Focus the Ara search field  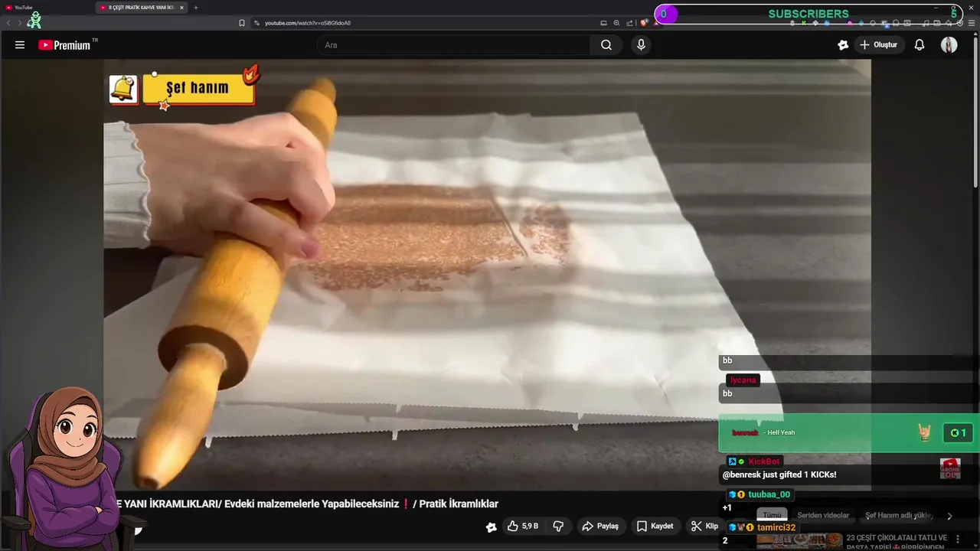(454, 45)
